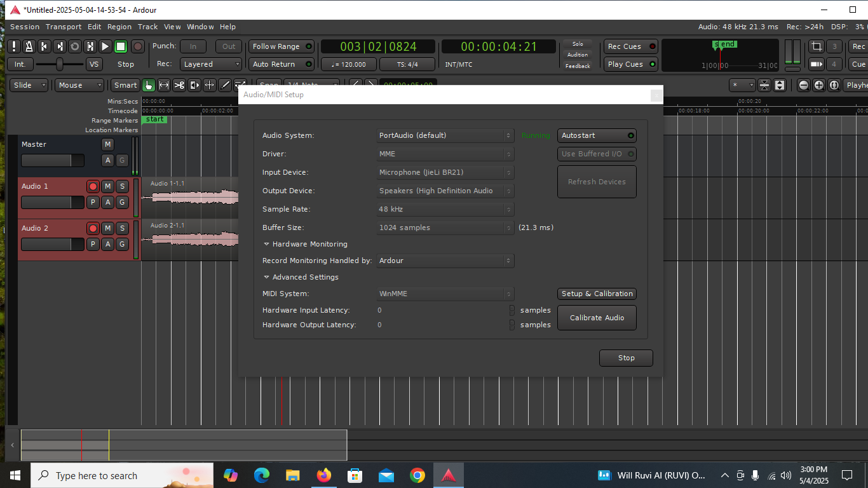Toggle record-arm on the Audio 1 track
The image size is (868, 488).
pyautogui.click(x=93, y=186)
